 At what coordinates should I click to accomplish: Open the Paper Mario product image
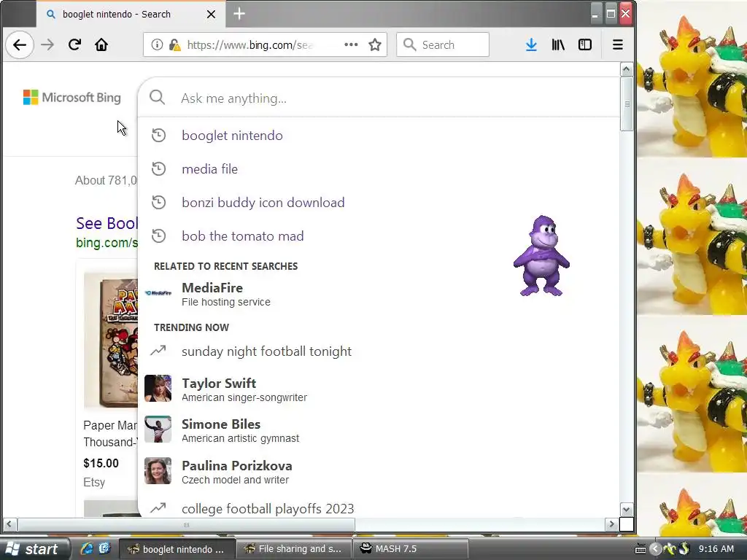[111, 340]
